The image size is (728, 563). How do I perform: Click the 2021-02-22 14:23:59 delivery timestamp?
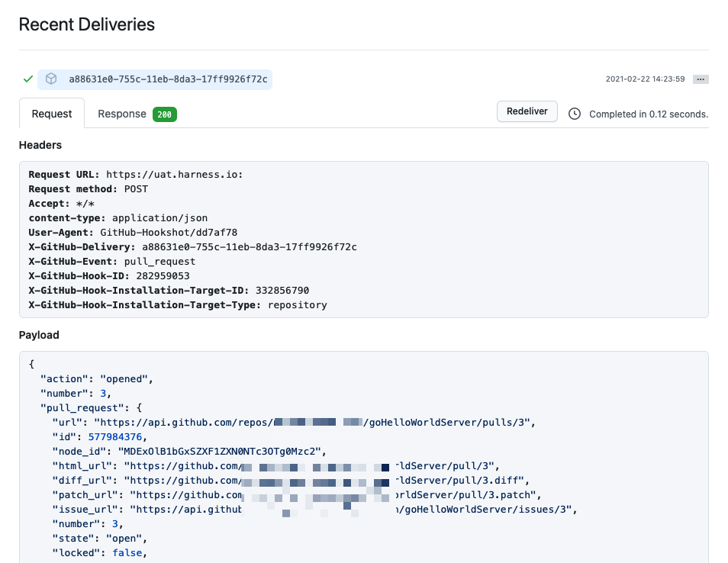point(645,79)
